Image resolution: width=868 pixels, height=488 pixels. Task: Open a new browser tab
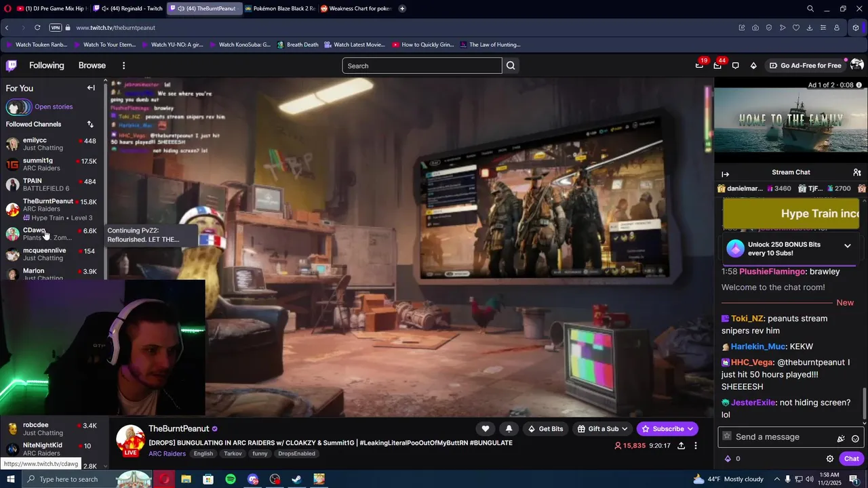(402, 9)
